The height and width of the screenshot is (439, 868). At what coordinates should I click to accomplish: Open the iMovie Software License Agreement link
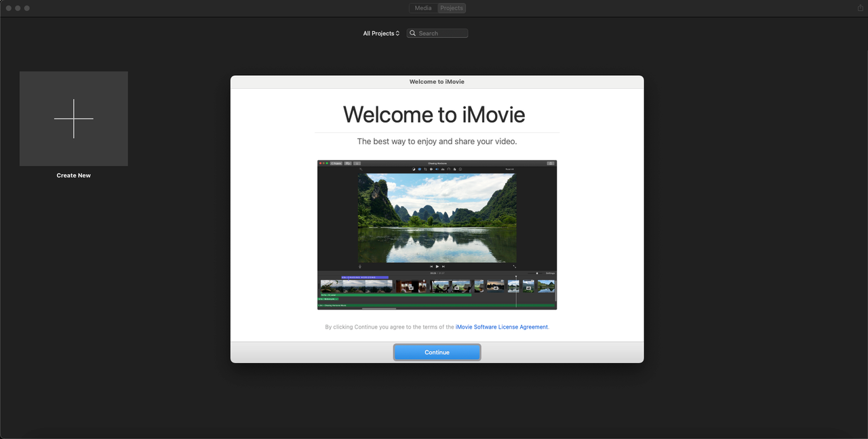(501, 327)
